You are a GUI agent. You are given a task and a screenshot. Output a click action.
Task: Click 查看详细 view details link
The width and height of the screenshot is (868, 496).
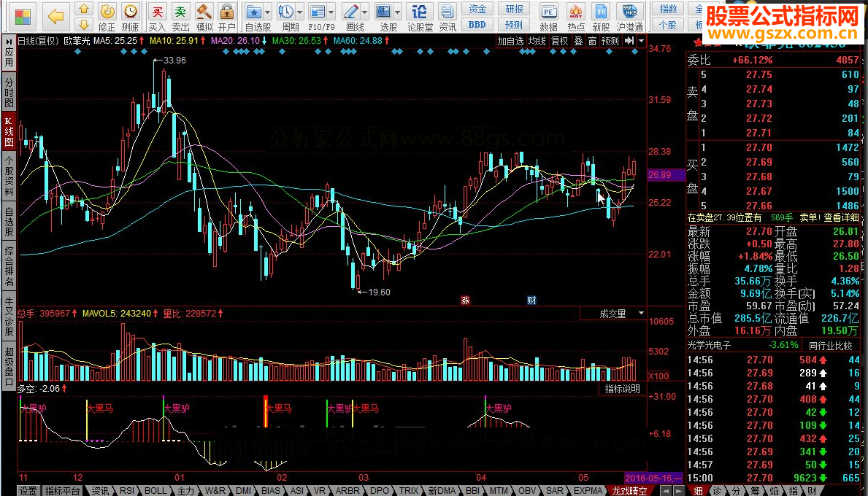tap(842, 218)
